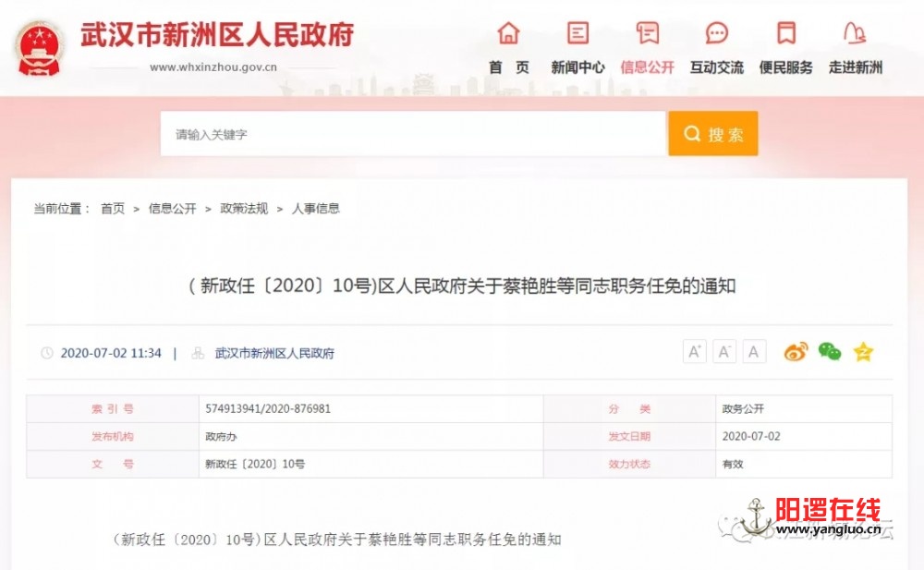Image resolution: width=924 pixels, height=570 pixels.
Task: Click the 搜索 orange search button
Action: click(713, 134)
